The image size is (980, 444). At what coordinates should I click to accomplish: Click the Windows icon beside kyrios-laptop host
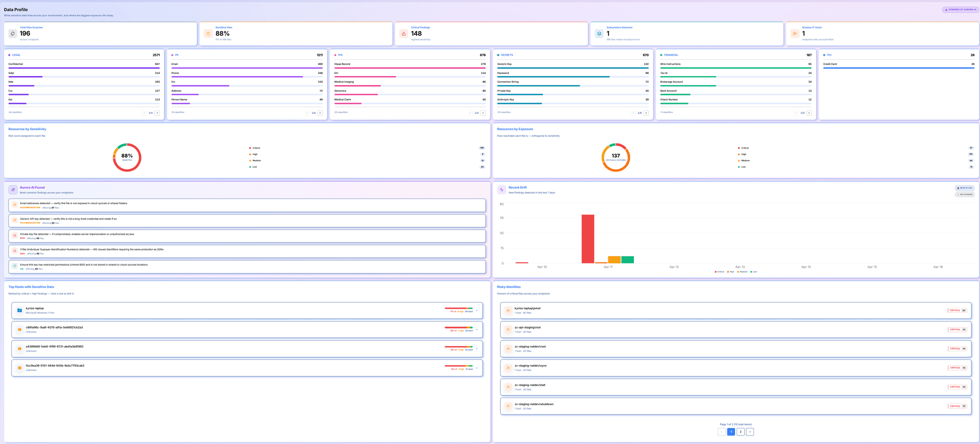(19, 310)
